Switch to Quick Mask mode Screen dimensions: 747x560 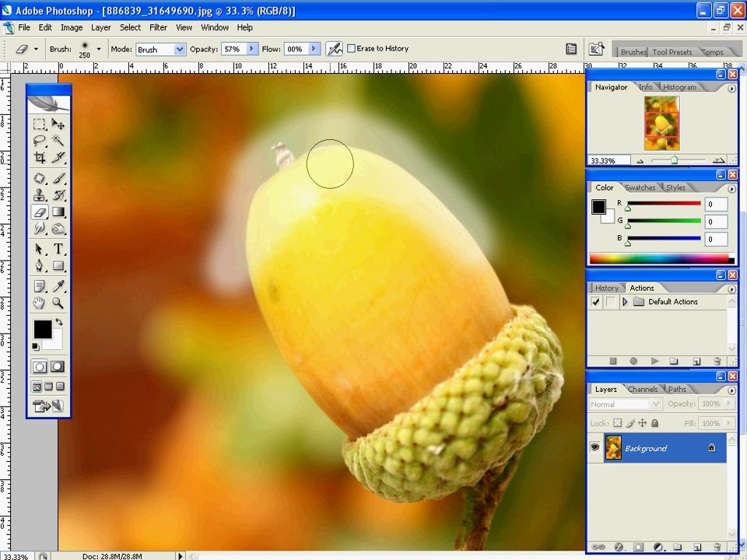point(58,366)
